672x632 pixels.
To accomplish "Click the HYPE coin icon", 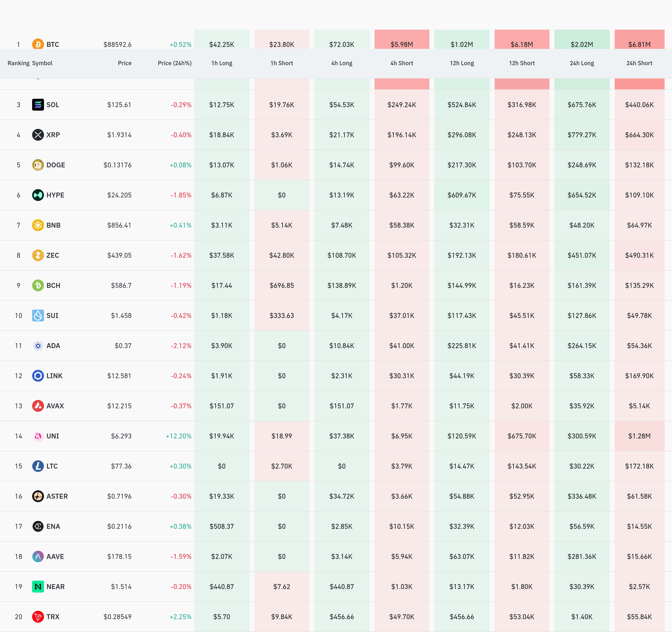I will [38, 195].
